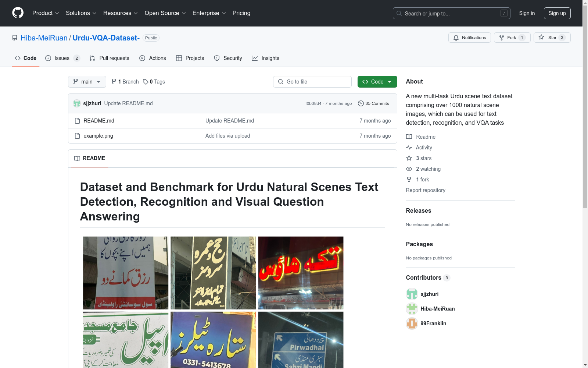Screen dimensions: 588x368
Task: Click Hiba-MeiRuan contributor avatar
Action: pos(412,309)
